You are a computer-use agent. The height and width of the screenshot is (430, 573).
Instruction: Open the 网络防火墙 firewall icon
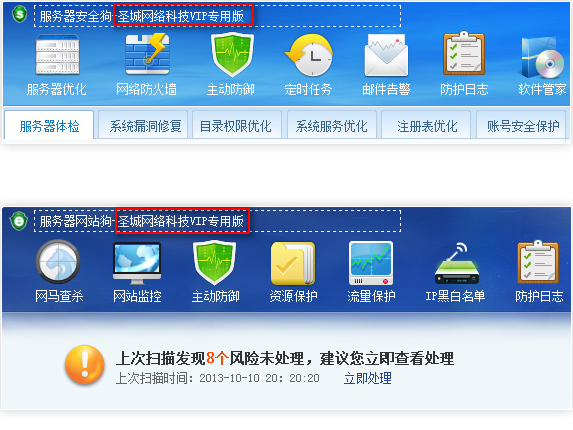(147, 54)
